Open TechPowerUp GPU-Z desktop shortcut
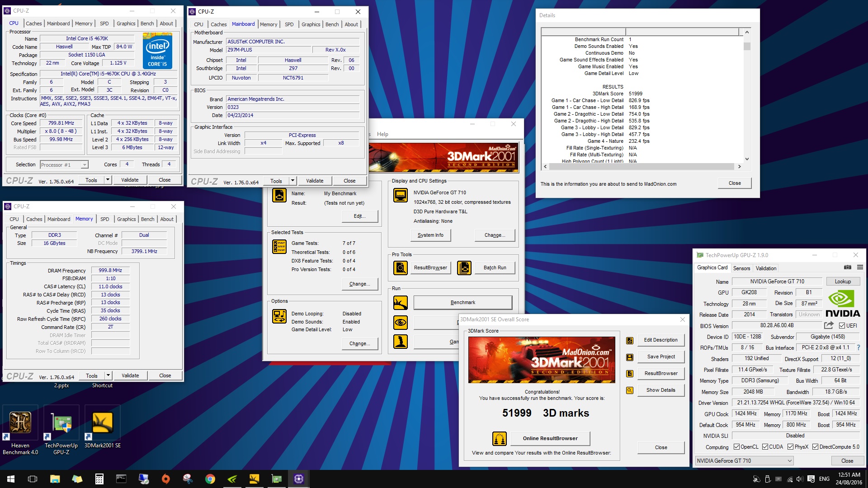 61,430
